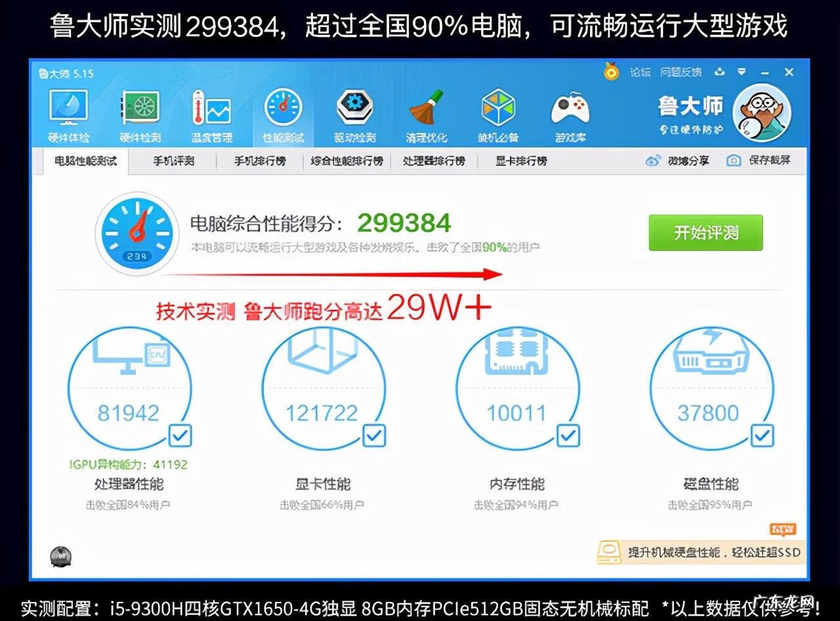Click the processor icon above score 81942

(131, 354)
